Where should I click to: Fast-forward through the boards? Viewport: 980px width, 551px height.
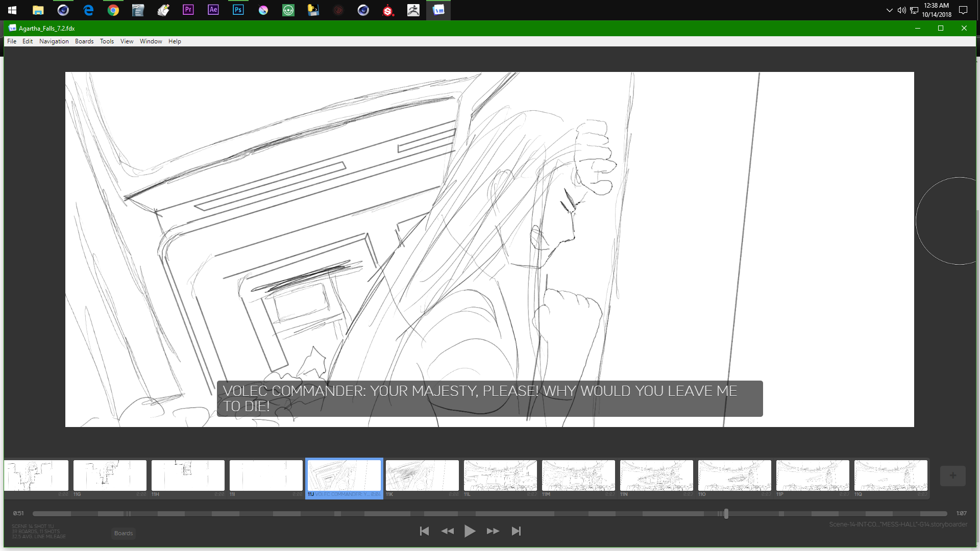[x=493, y=531]
